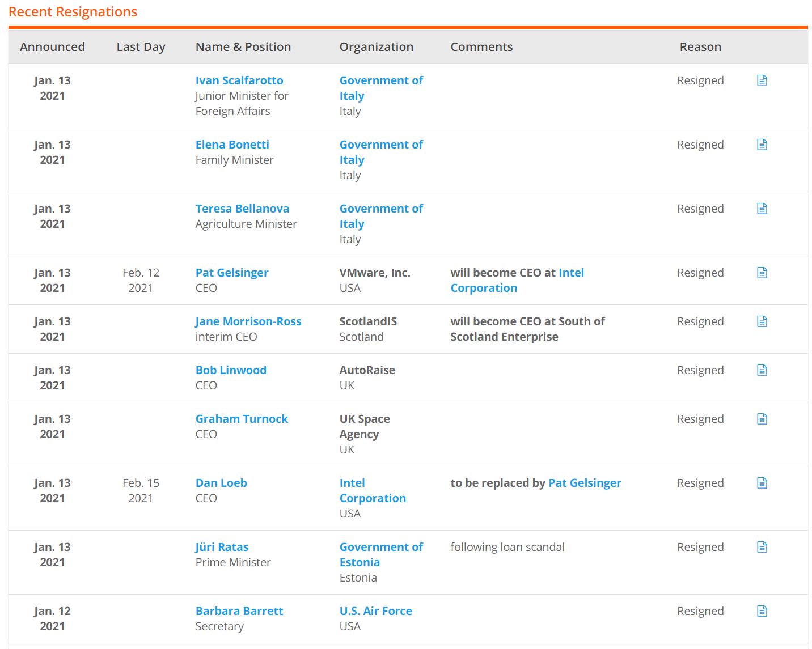The width and height of the screenshot is (812, 649).
Task: Open document icon for Graham Turnock row
Action: point(762,419)
